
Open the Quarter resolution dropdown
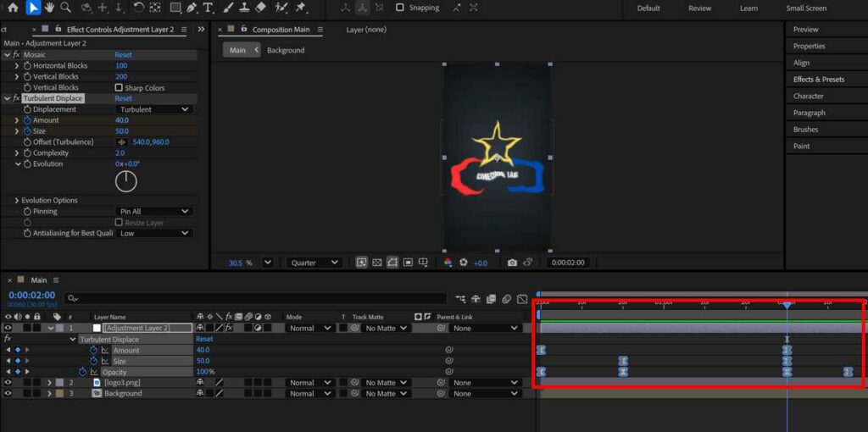click(314, 263)
